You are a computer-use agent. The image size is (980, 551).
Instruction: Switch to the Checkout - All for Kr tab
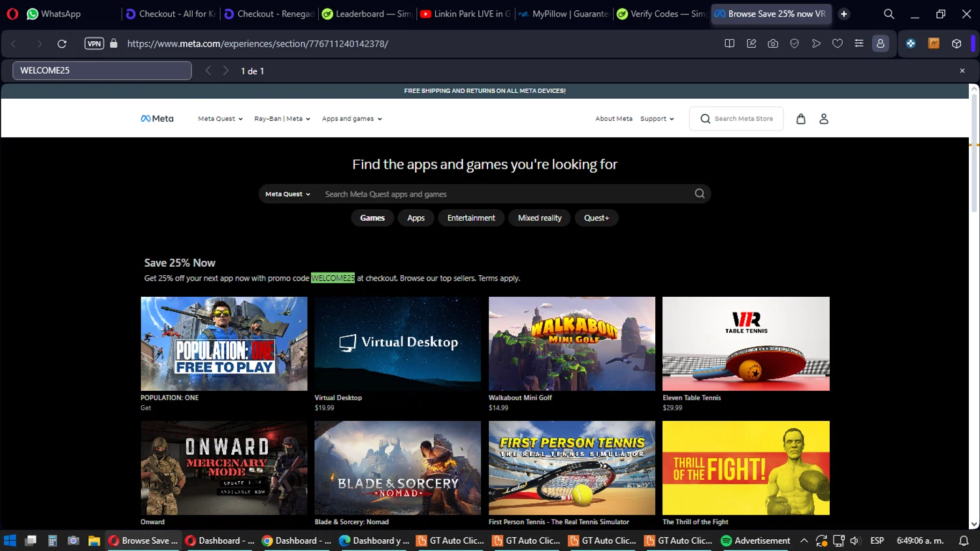[x=171, y=14]
